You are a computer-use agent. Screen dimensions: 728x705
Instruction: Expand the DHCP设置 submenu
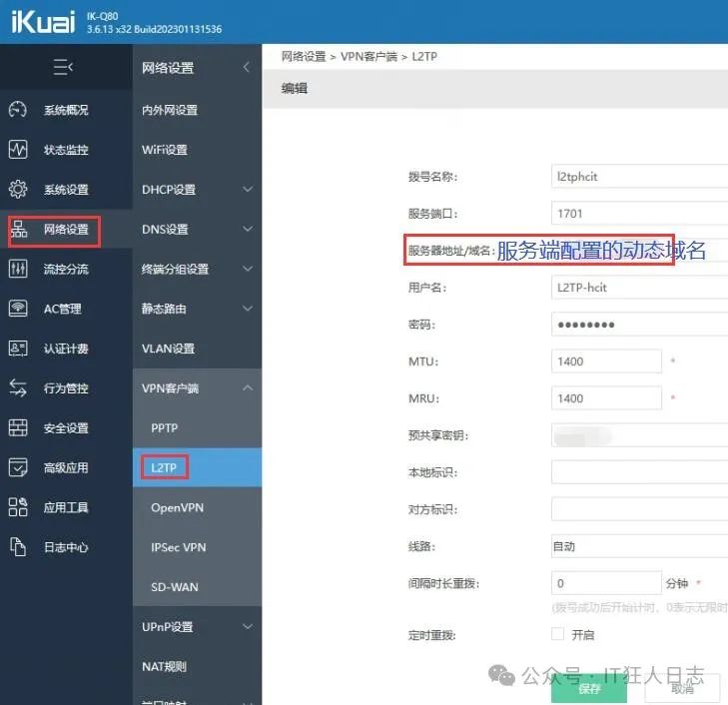247,190
